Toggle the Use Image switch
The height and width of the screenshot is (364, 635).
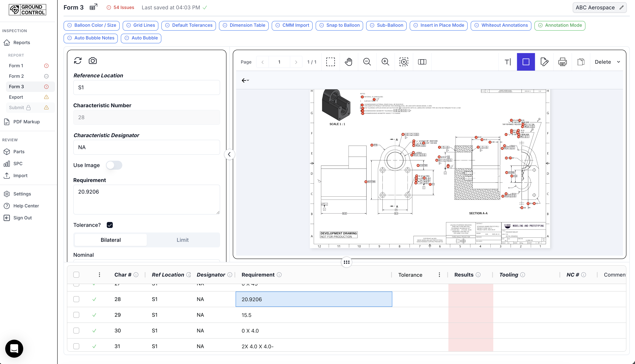(114, 165)
